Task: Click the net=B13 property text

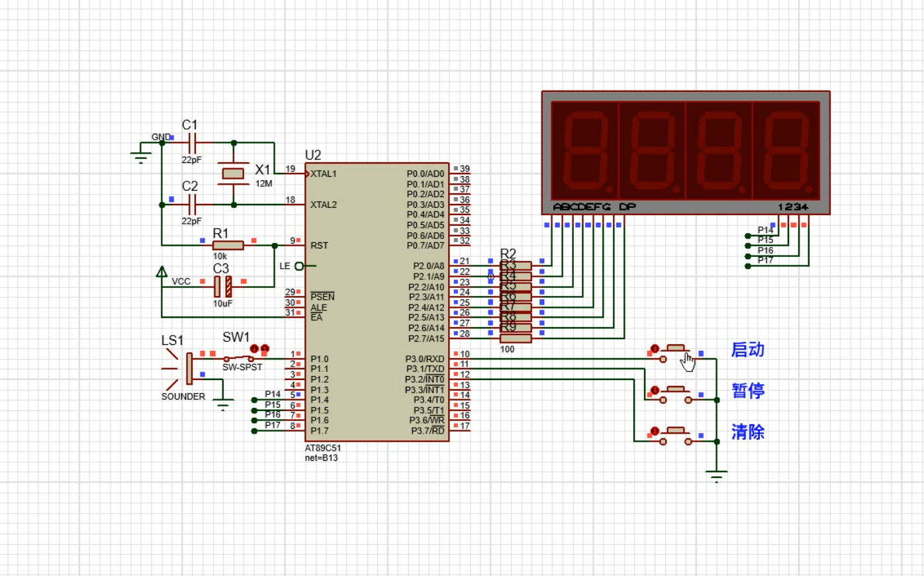Action: click(x=321, y=458)
